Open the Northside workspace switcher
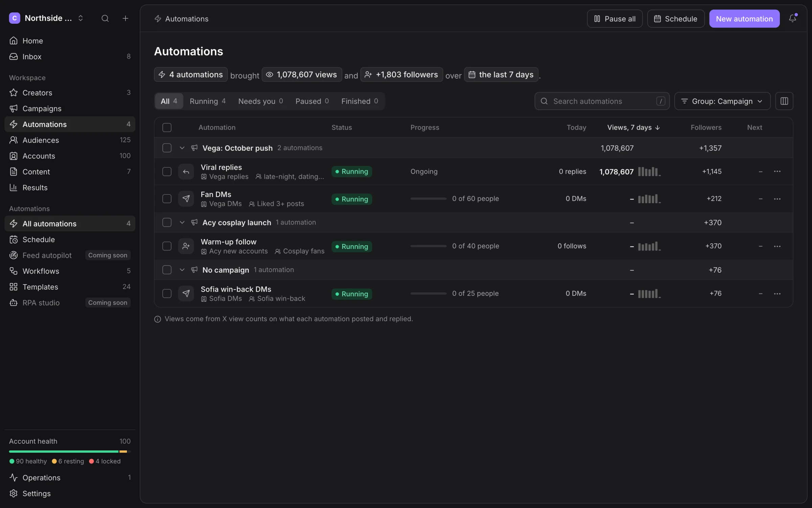The width and height of the screenshot is (812, 508). 47,18
